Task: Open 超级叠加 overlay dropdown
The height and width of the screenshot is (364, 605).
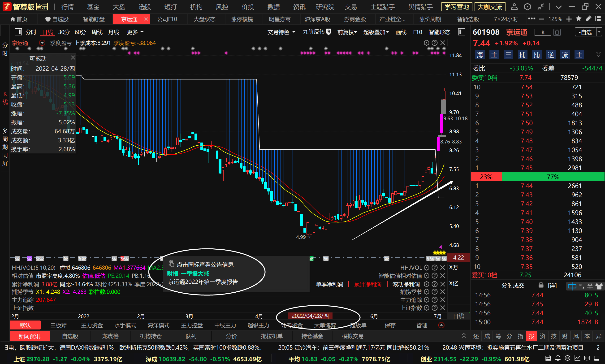Action: (x=376, y=32)
